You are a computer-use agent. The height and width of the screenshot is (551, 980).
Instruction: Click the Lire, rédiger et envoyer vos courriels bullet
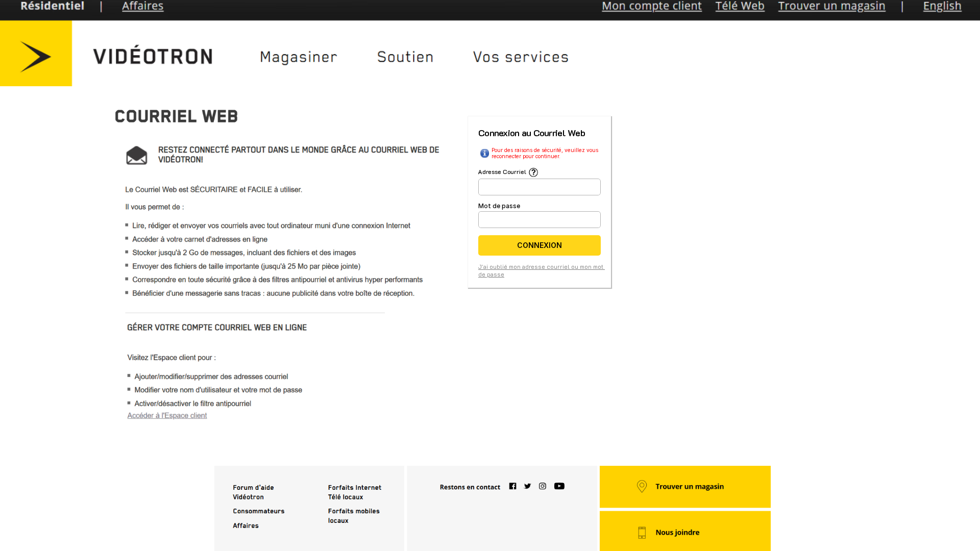(271, 226)
